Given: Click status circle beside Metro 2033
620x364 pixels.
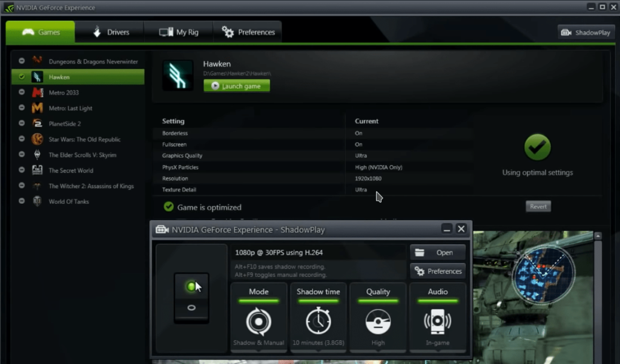Looking at the screenshot, I should [22, 92].
